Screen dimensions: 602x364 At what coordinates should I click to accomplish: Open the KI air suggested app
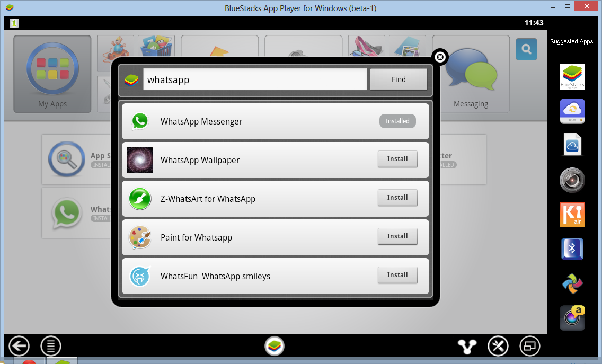572,215
